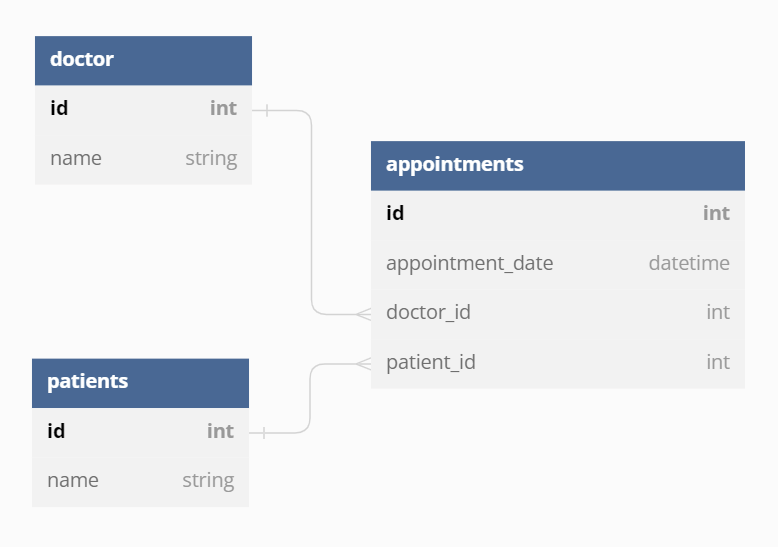This screenshot has height=547, width=778.
Task: Click the datetime type label
Action: click(x=688, y=263)
